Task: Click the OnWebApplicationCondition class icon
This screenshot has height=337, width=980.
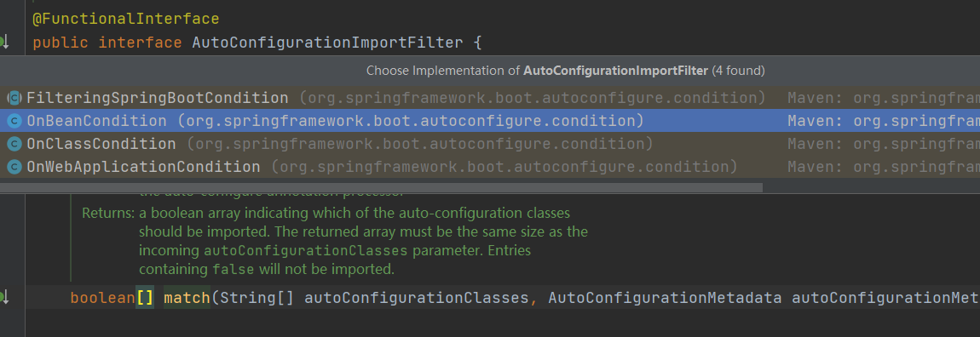Action: (x=14, y=168)
